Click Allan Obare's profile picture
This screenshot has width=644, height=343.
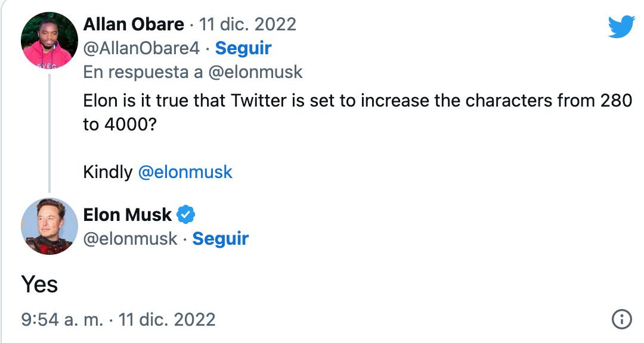click(51, 40)
